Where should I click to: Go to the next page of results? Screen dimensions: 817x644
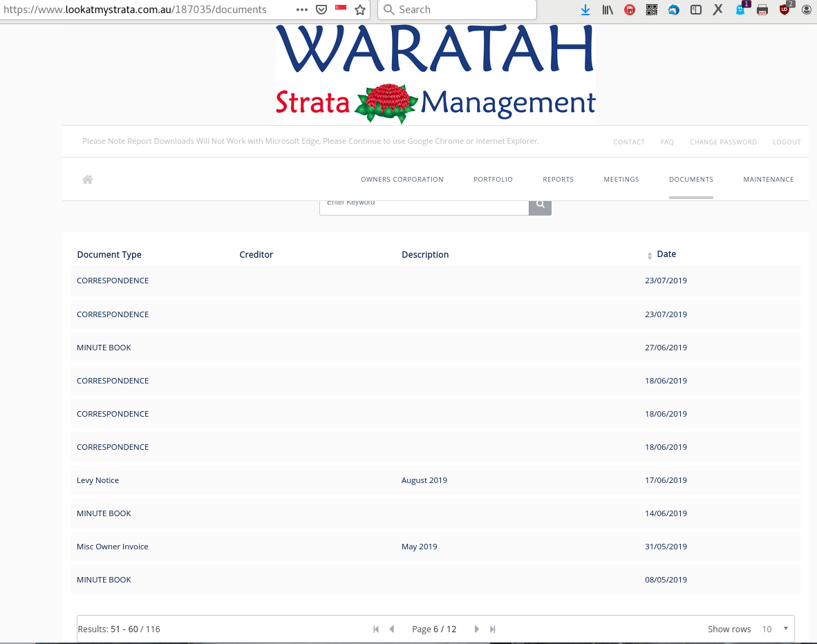476,629
